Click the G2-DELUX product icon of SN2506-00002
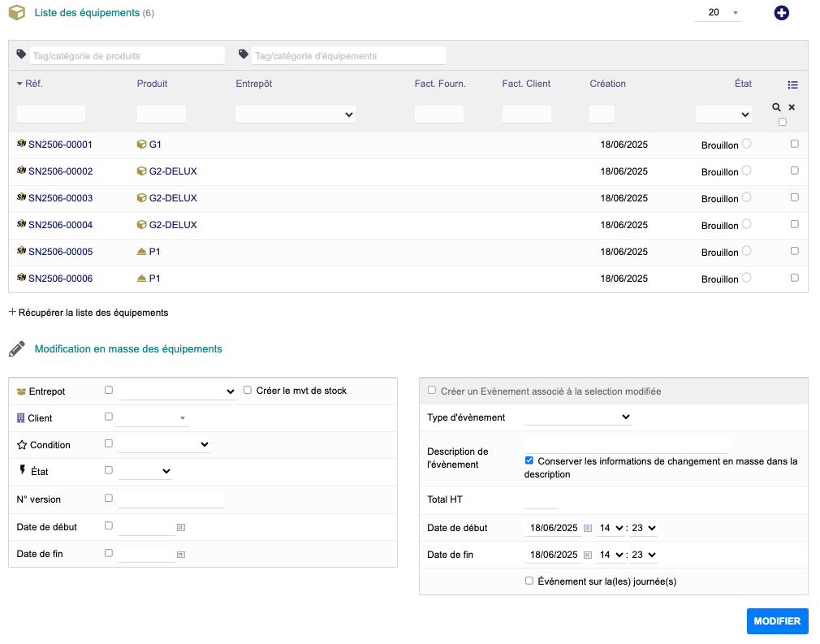 141,171
